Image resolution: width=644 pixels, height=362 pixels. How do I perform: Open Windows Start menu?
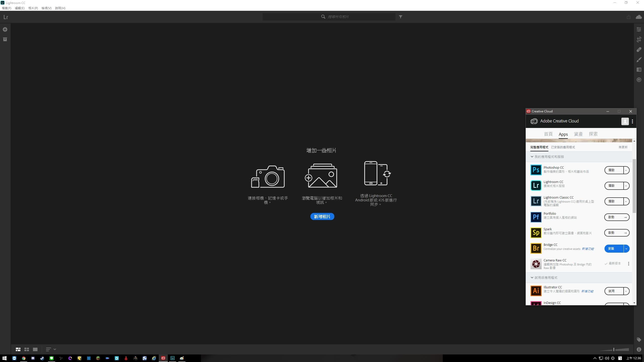(5, 358)
